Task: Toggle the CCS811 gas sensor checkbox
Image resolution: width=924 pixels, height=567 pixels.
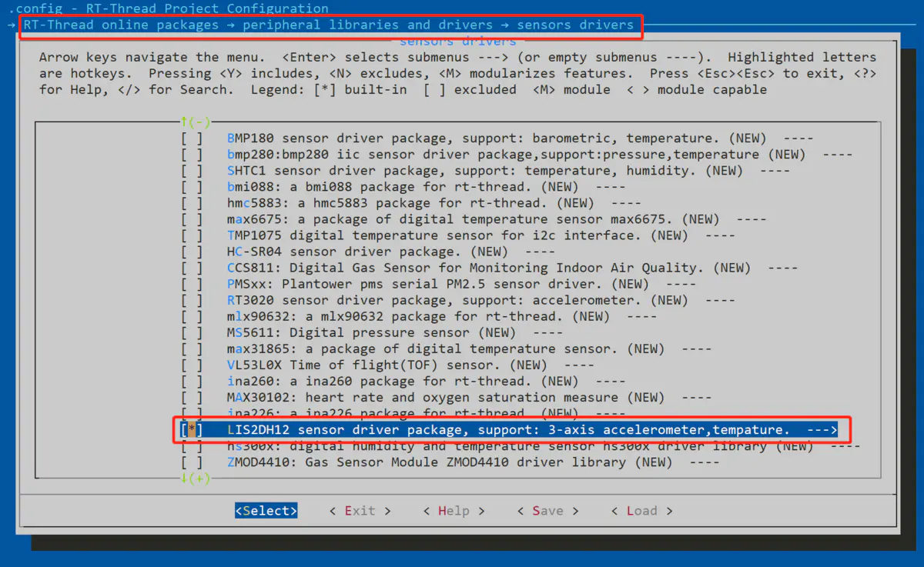Action: click(192, 268)
